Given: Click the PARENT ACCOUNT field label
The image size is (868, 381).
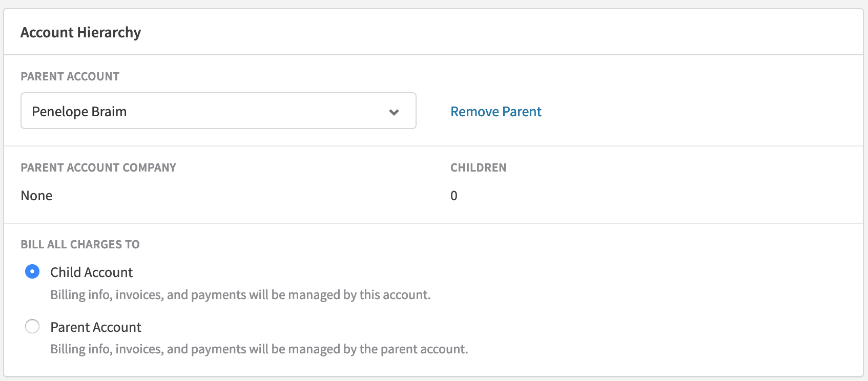Looking at the screenshot, I should point(70,76).
